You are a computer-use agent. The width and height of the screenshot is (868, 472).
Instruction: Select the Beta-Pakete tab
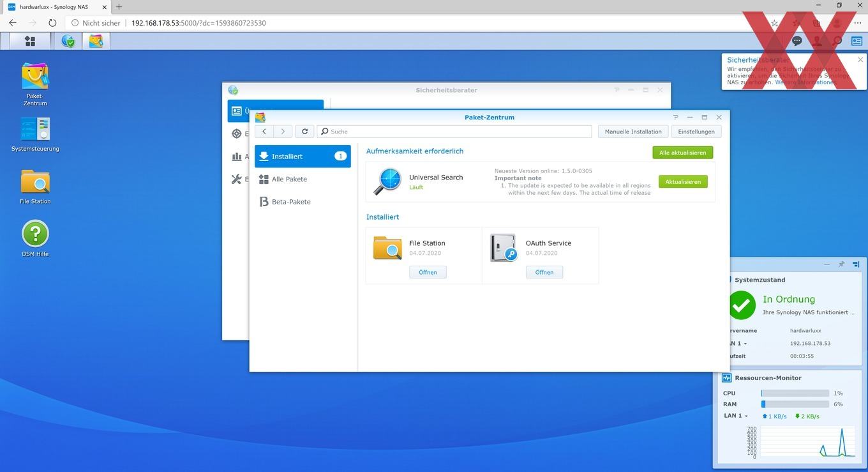coord(303,202)
